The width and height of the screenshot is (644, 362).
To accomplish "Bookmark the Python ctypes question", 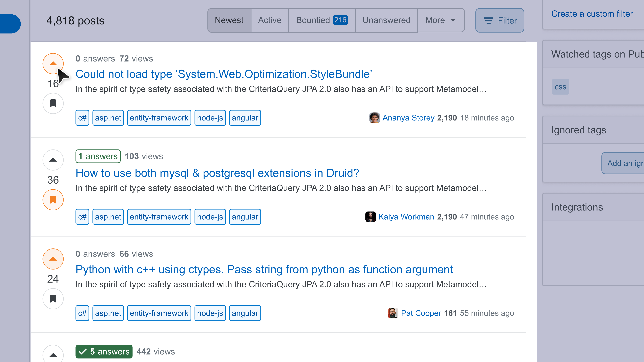I will click(x=53, y=298).
